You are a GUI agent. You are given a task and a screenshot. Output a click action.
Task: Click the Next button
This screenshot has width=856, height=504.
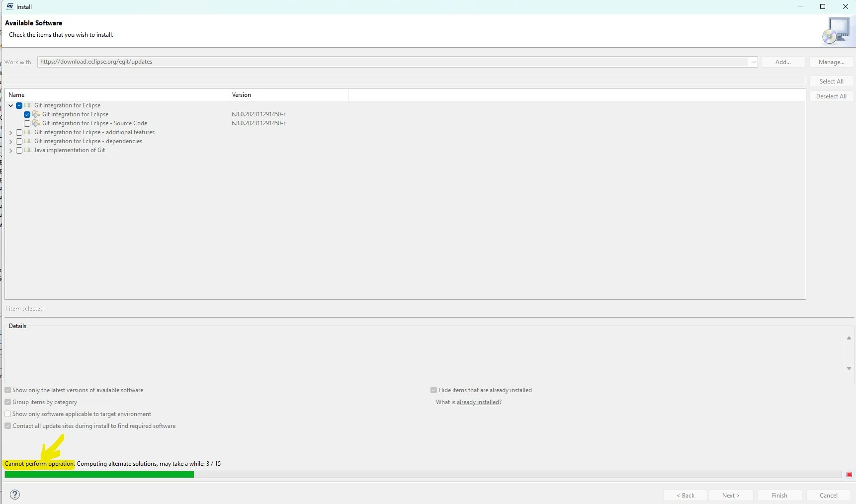[x=731, y=496]
